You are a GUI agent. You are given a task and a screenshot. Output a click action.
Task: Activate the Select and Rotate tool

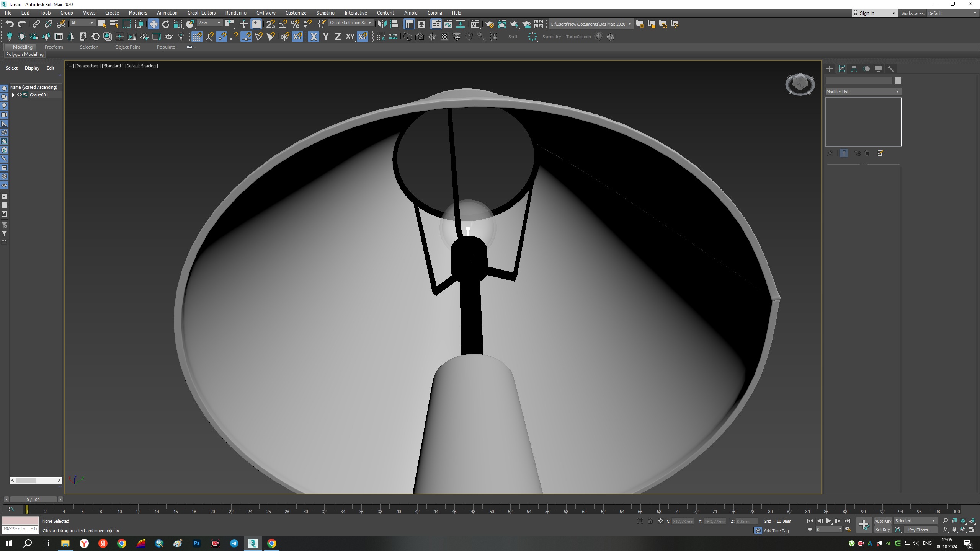[166, 24]
